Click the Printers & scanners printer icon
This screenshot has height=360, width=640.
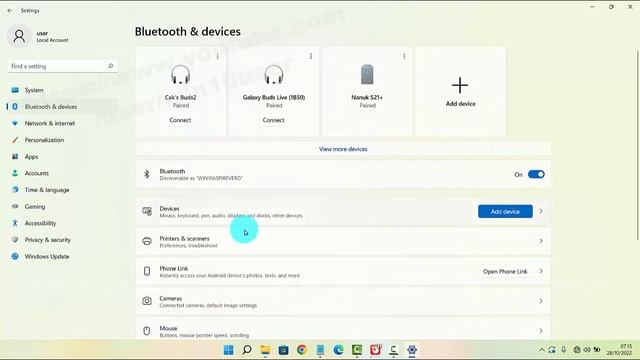147,241
